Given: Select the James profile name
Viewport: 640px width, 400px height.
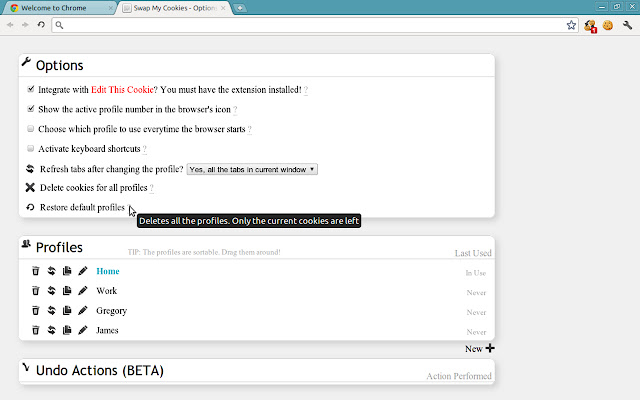Looking at the screenshot, I should click(x=107, y=330).
